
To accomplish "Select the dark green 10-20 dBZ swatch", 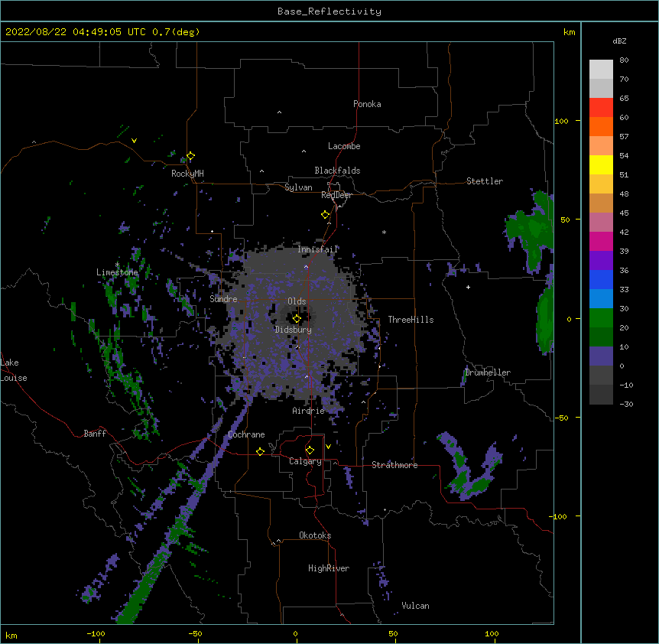I will [x=601, y=337].
